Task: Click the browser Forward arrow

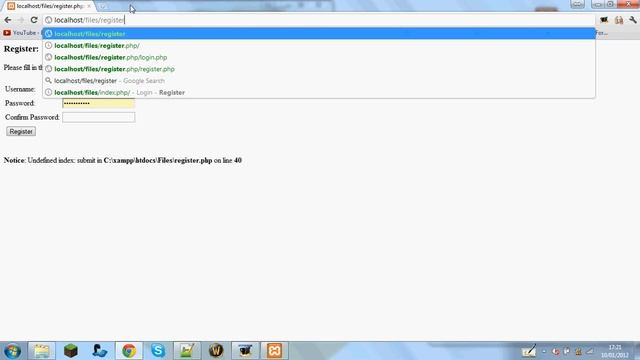Action: tap(21, 20)
